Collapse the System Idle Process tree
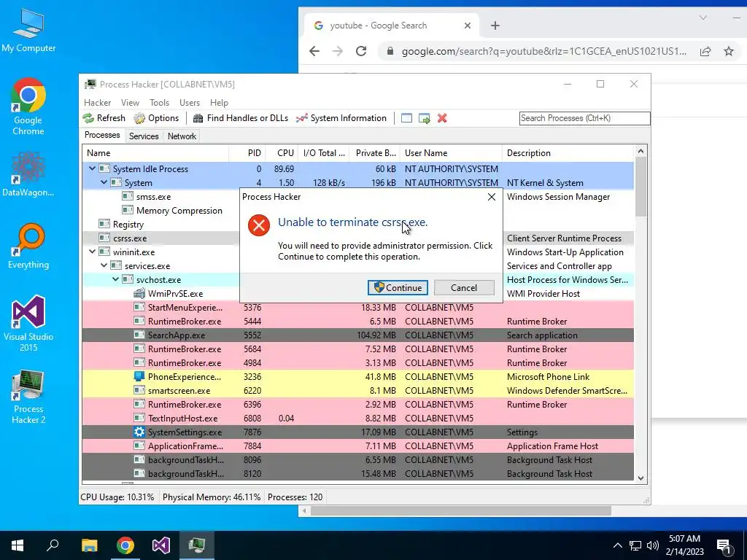The width and height of the screenshot is (747, 560). pos(93,168)
